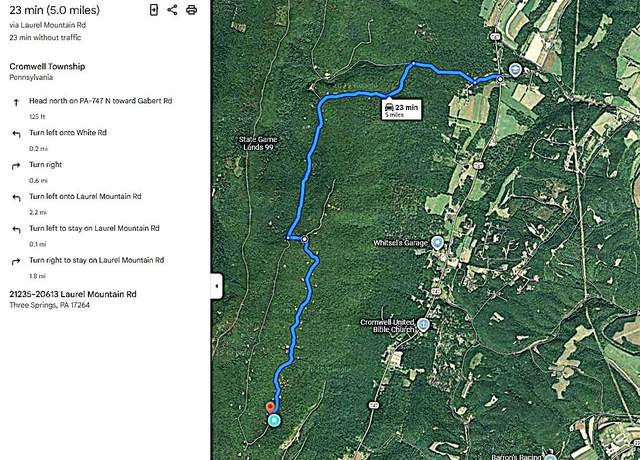Click the route start point marker

(x=500, y=77)
